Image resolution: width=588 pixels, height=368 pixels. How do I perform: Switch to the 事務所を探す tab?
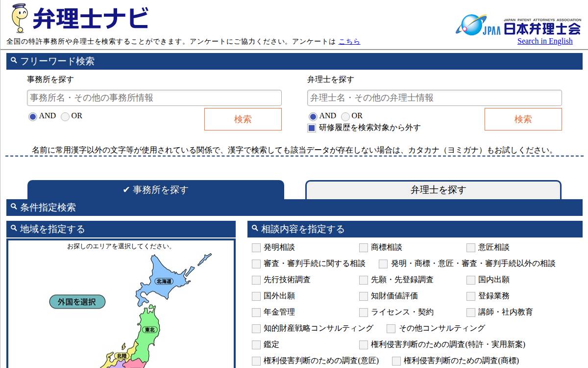[156, 190]
